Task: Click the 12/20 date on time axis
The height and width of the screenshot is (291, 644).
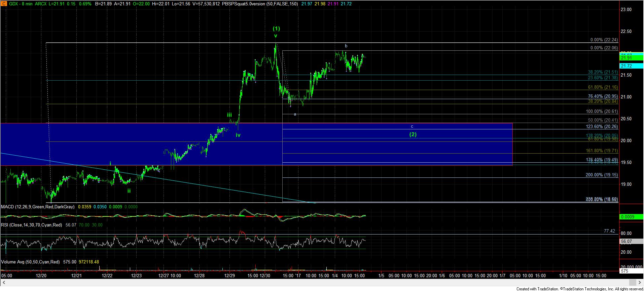Action: [41, 276]
